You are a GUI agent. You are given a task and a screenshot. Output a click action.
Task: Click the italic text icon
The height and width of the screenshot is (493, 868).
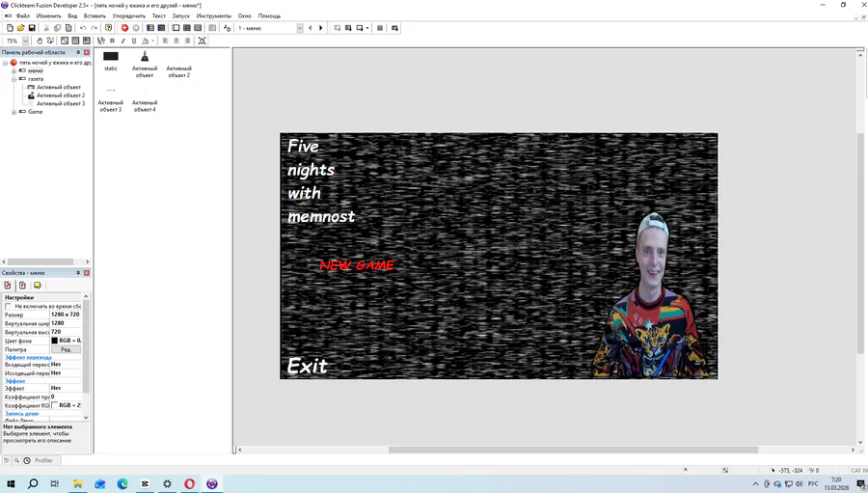tap(122, 41)
